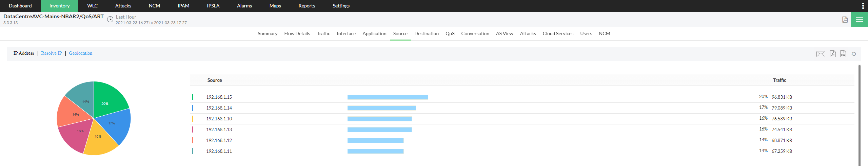
Task: Click the email report envelope icon
Action: coord(821,54)
